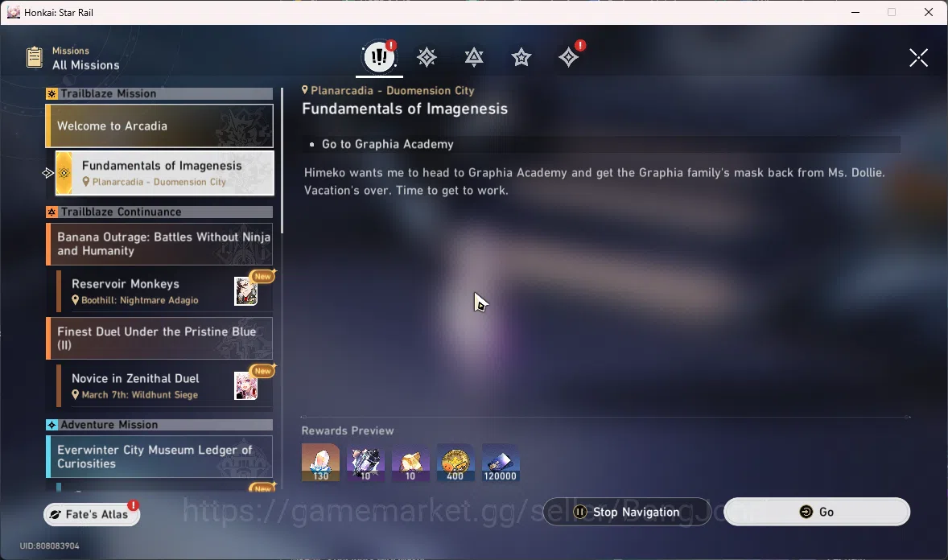The image size is (948, 560).
Task: Minimize the Honkai: Star Rail window
Action: click(x=855, y=12)
